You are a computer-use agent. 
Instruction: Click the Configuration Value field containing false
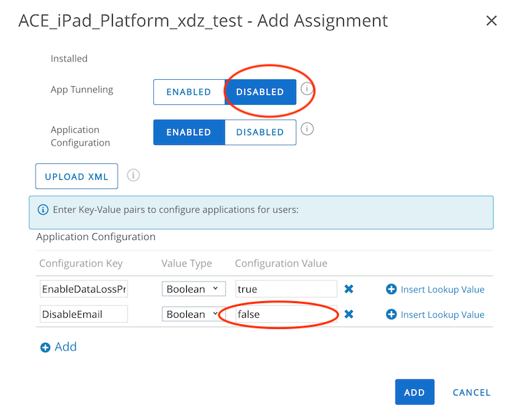tap(286, 314)
